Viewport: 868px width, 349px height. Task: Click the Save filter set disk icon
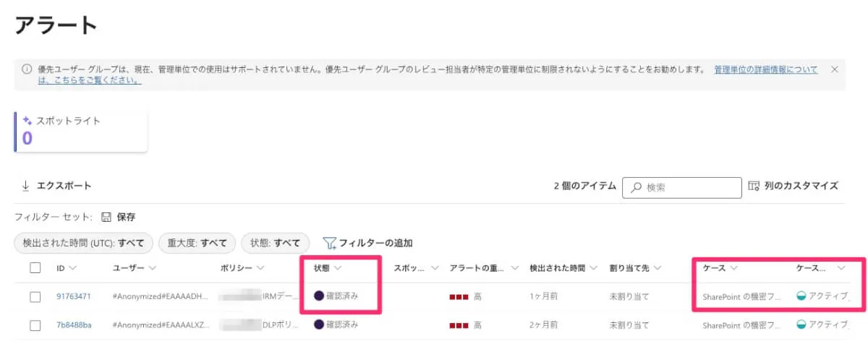[x=106, y=217]
